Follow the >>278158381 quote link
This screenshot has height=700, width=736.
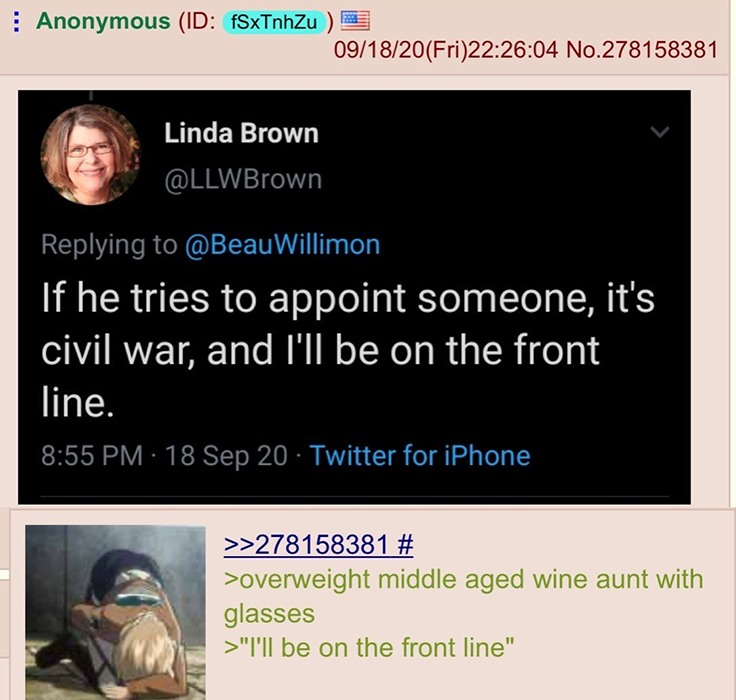[306, 544]
